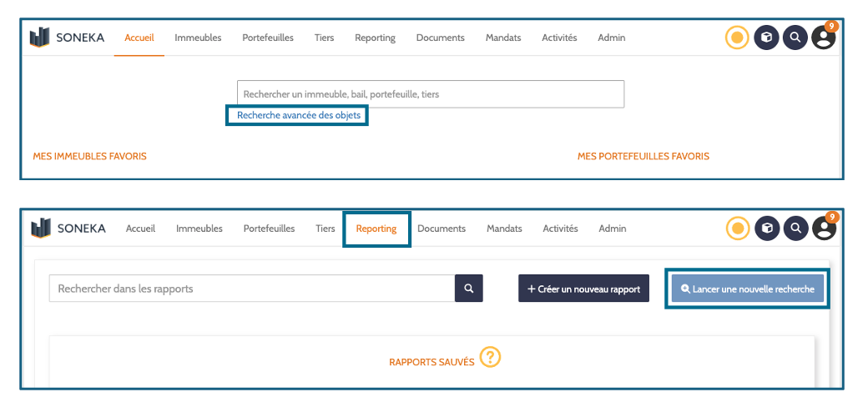Open the Admin tab in the bottom navbar
This screenshot has width=868, height=407.
tap(613, 229)
